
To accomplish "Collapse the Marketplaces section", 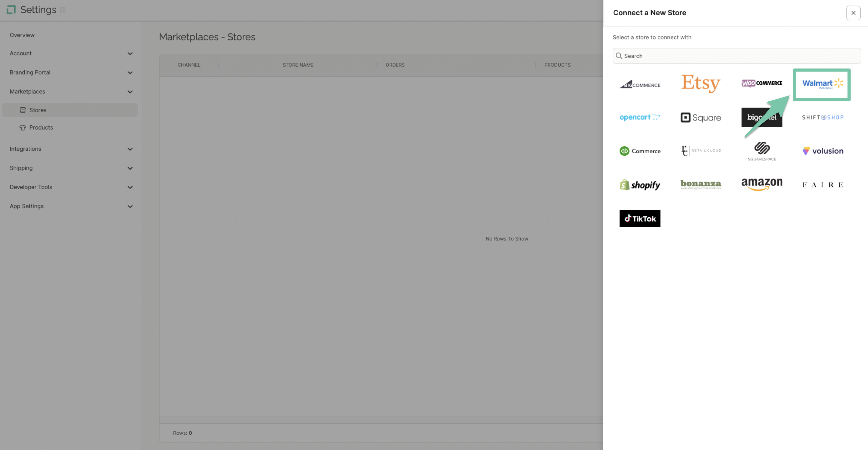I will click(71, 92).
